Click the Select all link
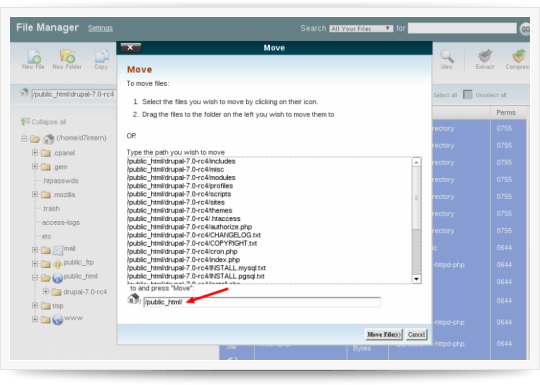Viewport: 540px width, 385px height. coord(445,95)
